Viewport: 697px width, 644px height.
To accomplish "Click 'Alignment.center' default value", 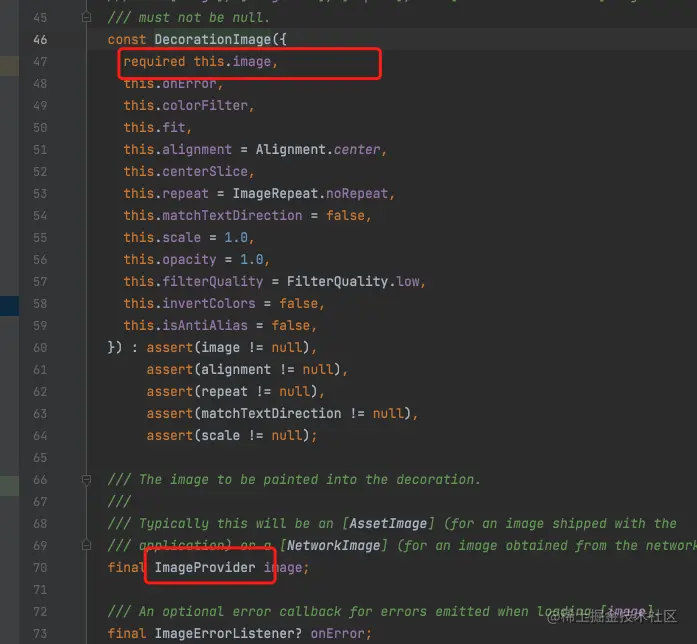I will [x=318, y=150].
